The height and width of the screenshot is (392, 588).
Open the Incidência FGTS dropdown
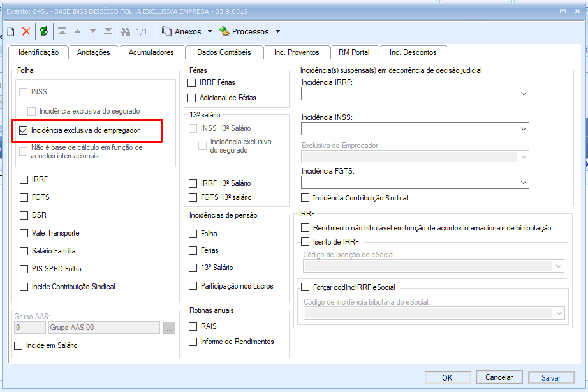[523, 183]
